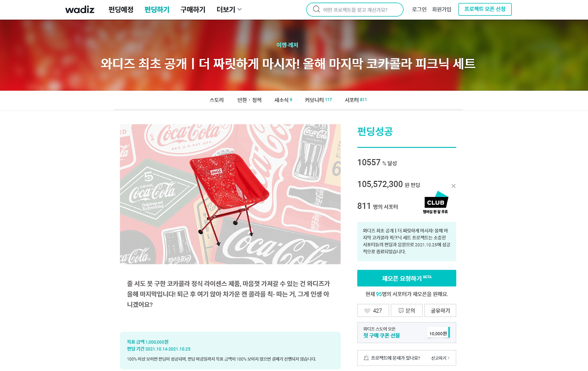588x371 pixels.
Task: Switch to the 스토리 tab
Action: pos(217,100)
